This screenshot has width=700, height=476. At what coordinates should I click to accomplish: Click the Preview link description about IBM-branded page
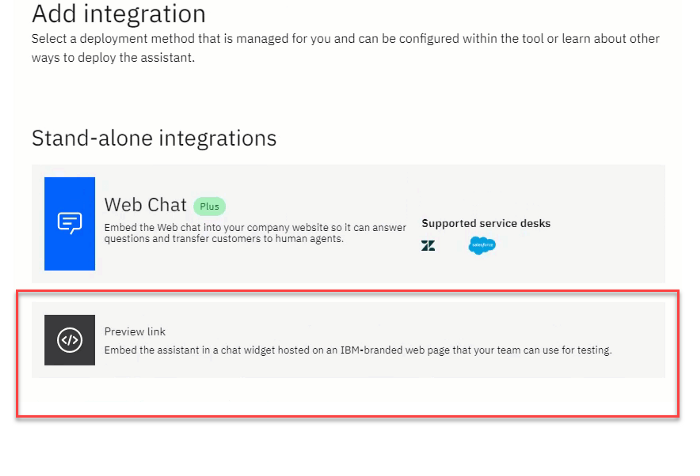(x=358, y=350)
